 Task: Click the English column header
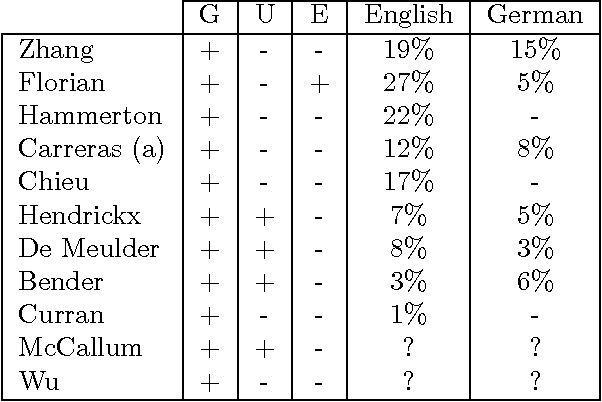pyautogui.click(x=408, y=16)
